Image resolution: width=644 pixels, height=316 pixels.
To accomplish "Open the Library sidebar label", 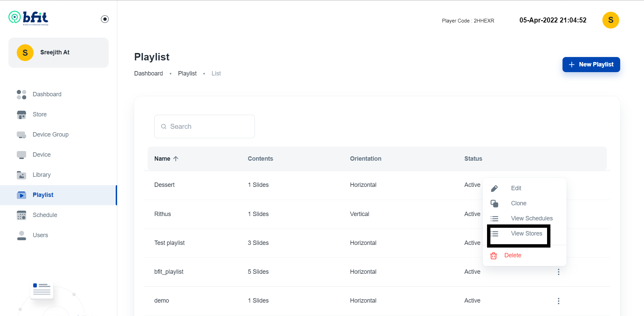I will coord(42,175).
